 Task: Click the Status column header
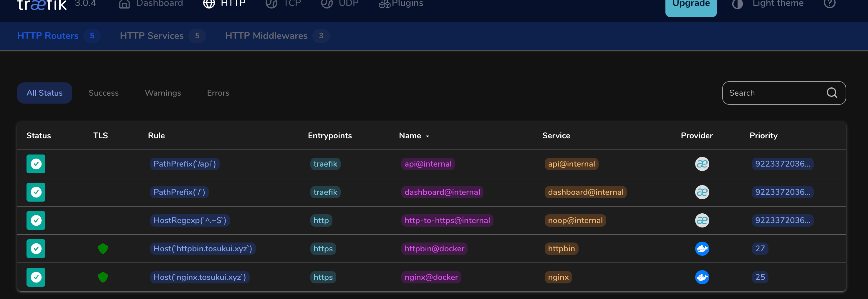point(39,136)
